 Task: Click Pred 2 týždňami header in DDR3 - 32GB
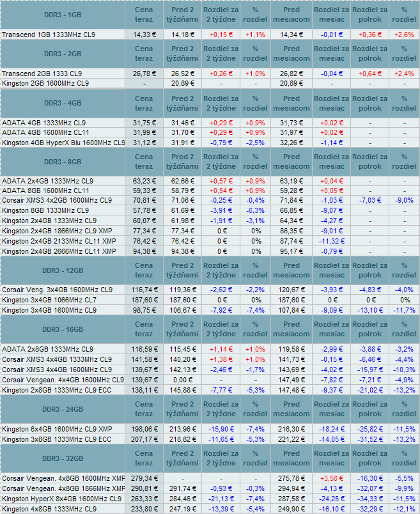pyautogui.click(x=182, y=458)
